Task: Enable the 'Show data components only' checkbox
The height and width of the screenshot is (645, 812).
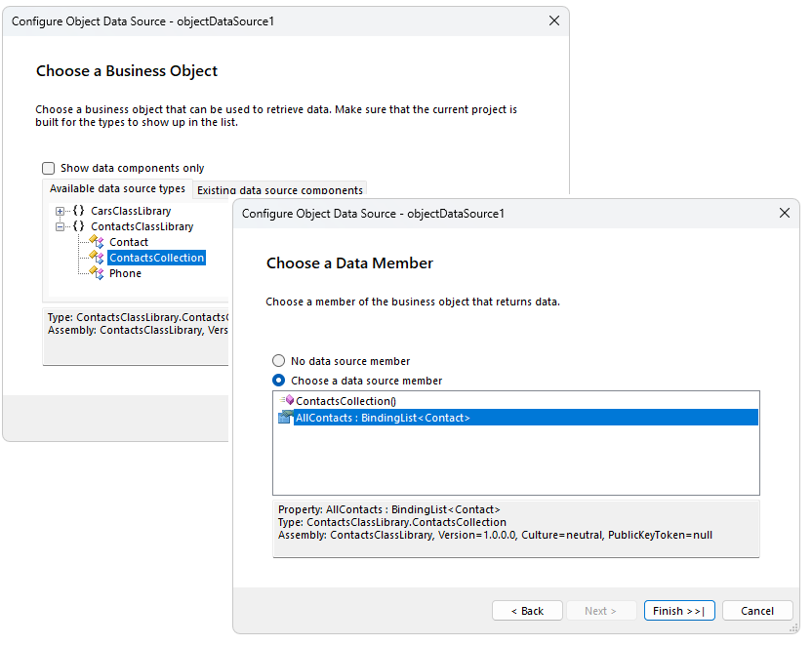Action: point(48,168)
